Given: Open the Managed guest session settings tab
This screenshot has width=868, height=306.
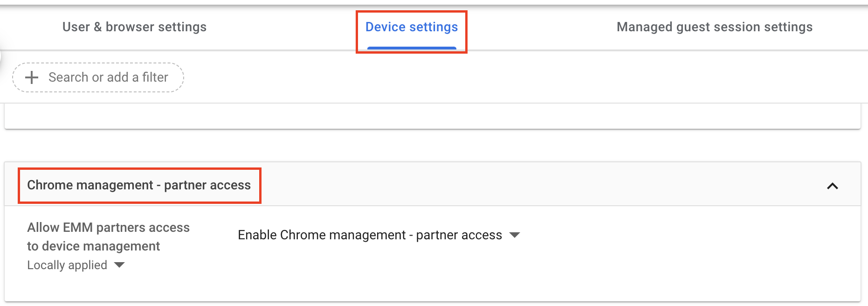Looking at the screenshot, I should click(x=715, y=27).
